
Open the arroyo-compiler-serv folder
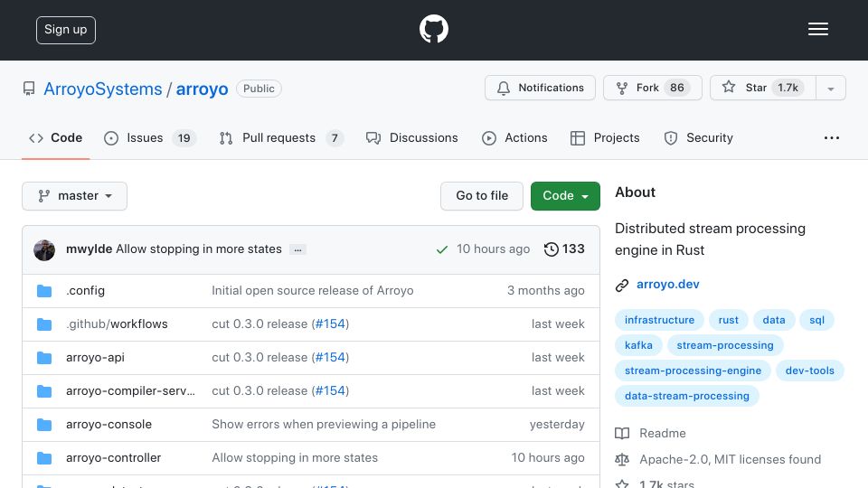(130, 390)
